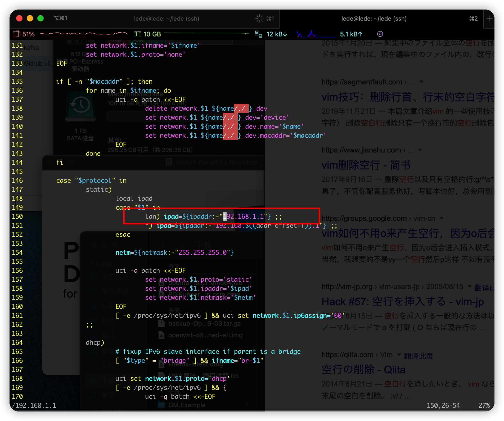
Task: Click the netm=${netmask:-"255.255.255.0"} line
Action: [174, 252]
